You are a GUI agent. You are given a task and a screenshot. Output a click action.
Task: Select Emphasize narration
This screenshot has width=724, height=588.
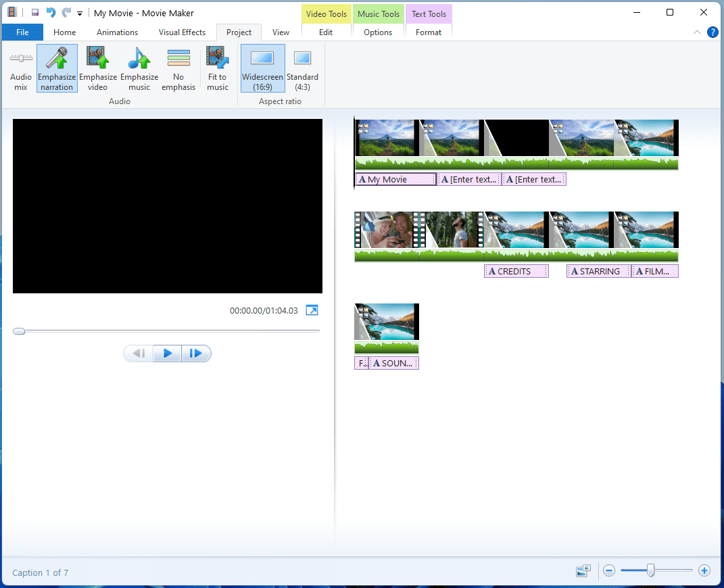click(x=57, y=68)
